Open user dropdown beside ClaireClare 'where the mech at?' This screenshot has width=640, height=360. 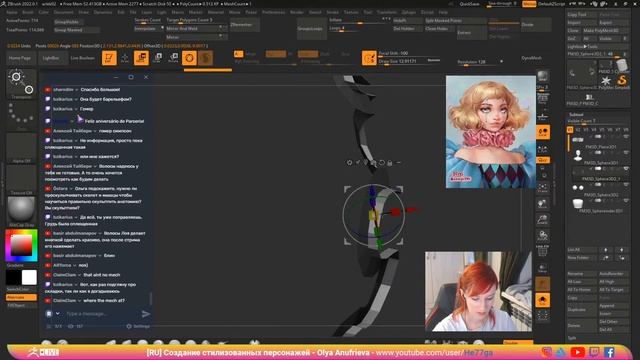click(80, 300)
